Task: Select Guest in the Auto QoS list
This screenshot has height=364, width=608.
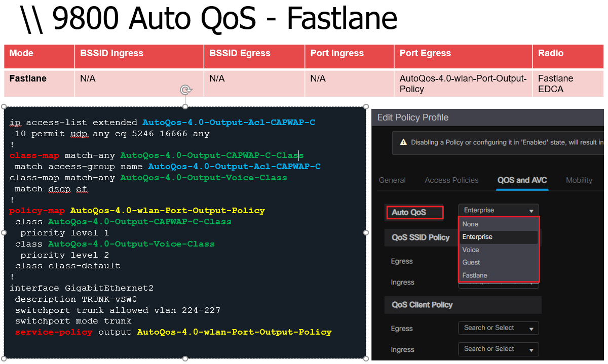Action: (471, 262)
